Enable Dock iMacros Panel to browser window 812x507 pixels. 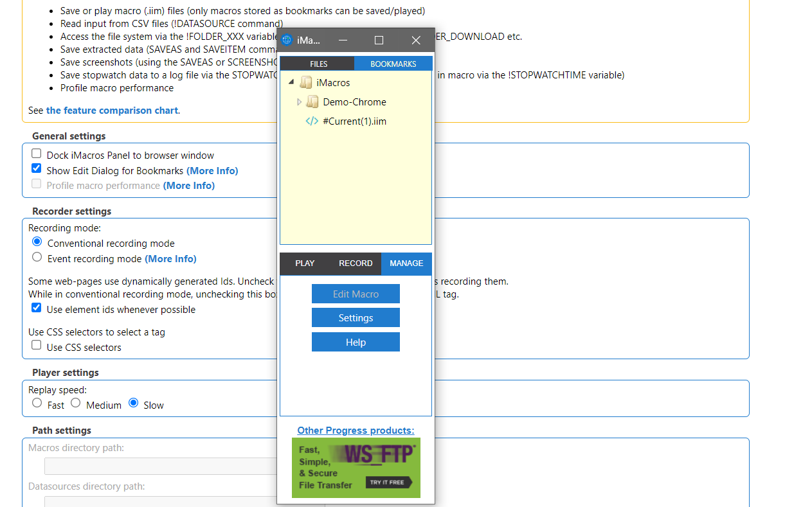pos(36,153)
